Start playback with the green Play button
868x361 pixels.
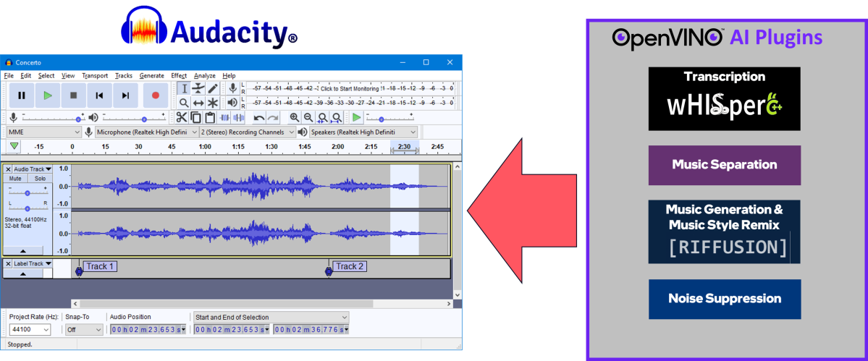pos(48,95)
